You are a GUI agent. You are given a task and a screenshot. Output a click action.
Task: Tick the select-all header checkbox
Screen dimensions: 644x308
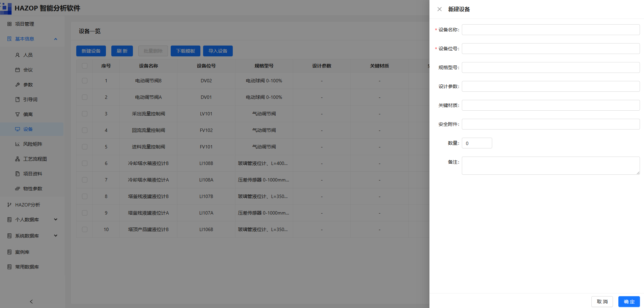click(x=85, y=66)
